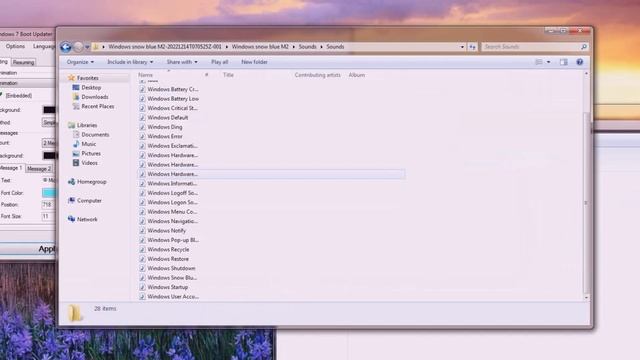Switch to the Resuming tab
The image size is (640, 360).
coord(23,62)
